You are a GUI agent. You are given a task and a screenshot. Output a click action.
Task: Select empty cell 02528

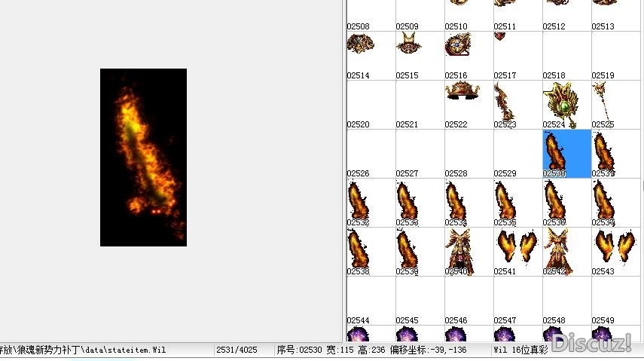[x=469, y=154]
